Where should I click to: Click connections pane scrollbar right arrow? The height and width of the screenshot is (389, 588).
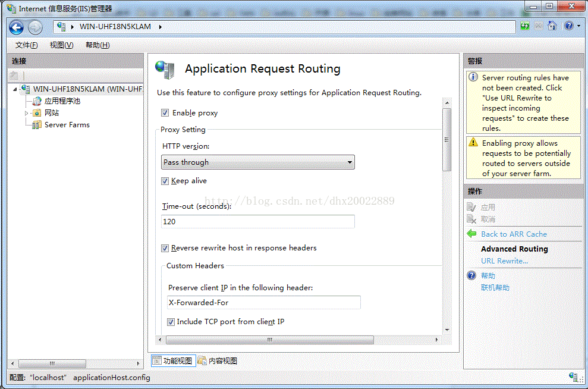(x=138, y=363)
